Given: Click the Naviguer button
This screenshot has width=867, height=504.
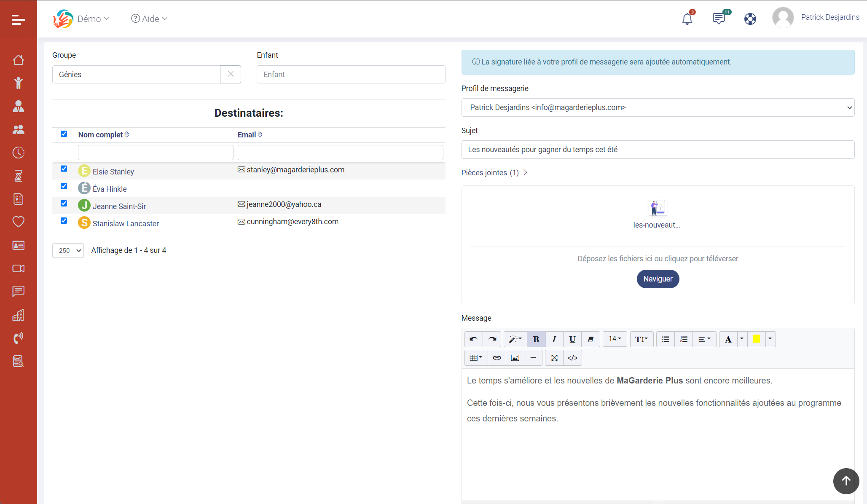Looking at the screenshot, I should point(658,279).
